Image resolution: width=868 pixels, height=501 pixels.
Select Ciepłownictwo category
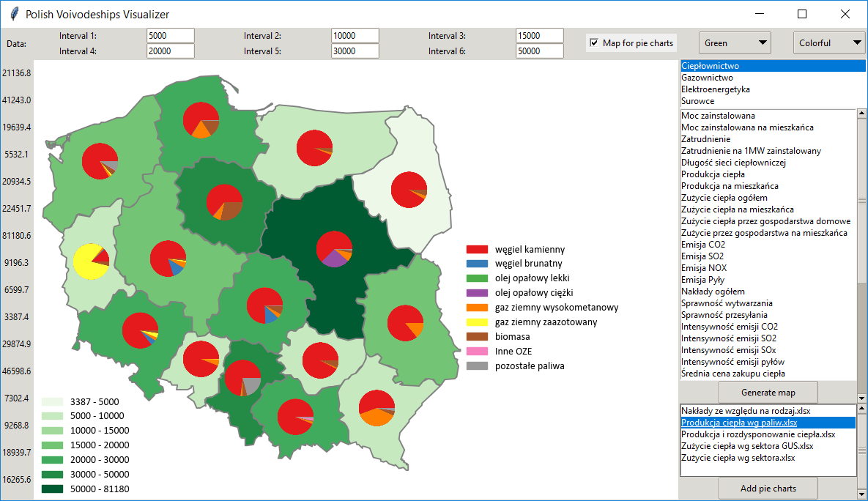click(773, 66)
